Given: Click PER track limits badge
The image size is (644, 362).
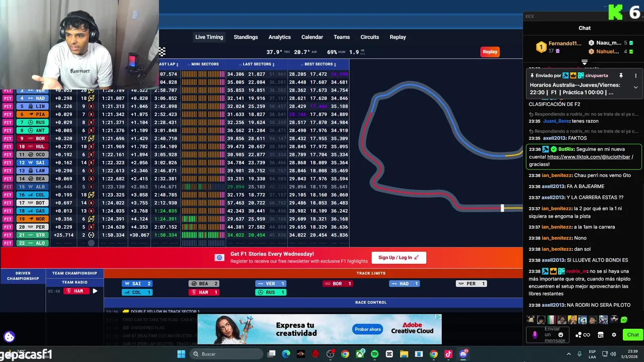Looking at the screenshot, I should tap(471, 284).
